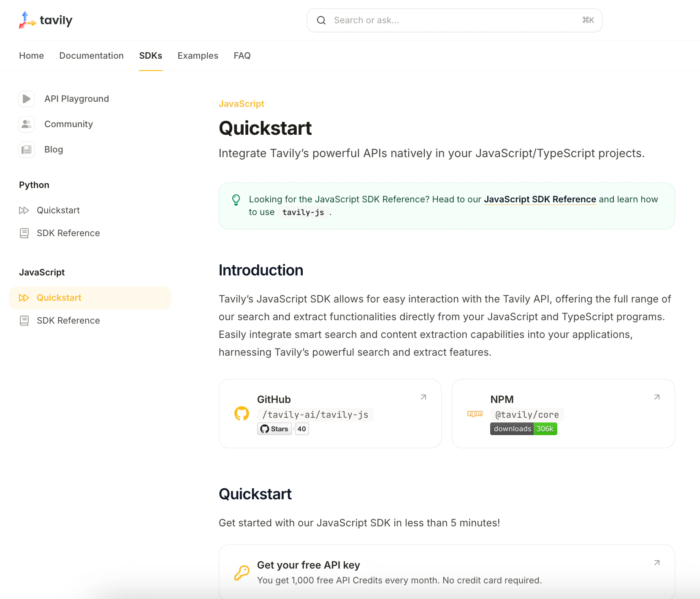Click the @tavily/core package name

point(527,415)
